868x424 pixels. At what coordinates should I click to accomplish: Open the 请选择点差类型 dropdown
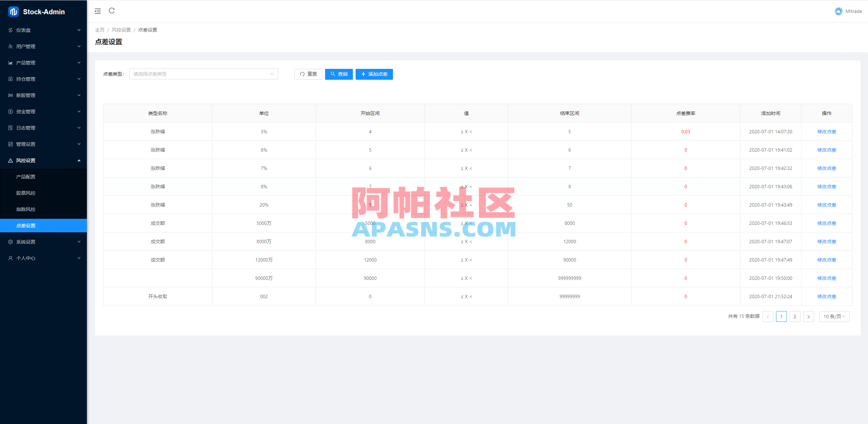point(203,74)
